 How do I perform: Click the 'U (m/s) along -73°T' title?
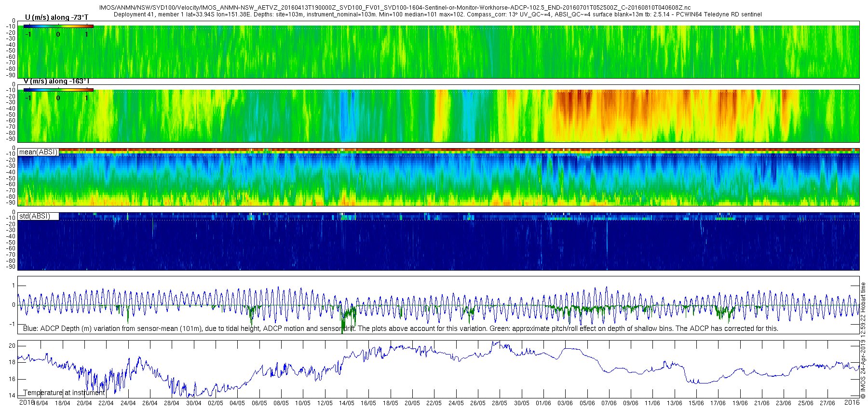[x=56, y=17]
